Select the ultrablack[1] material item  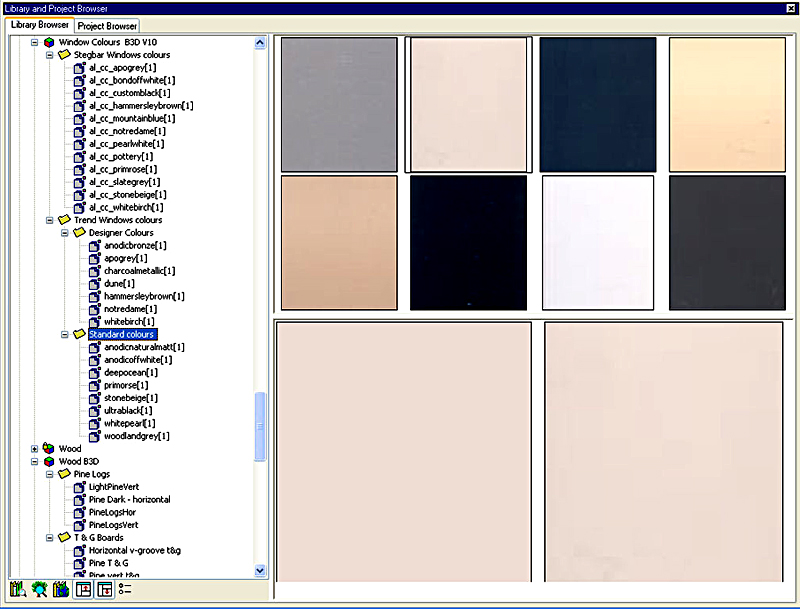[128, 410]
